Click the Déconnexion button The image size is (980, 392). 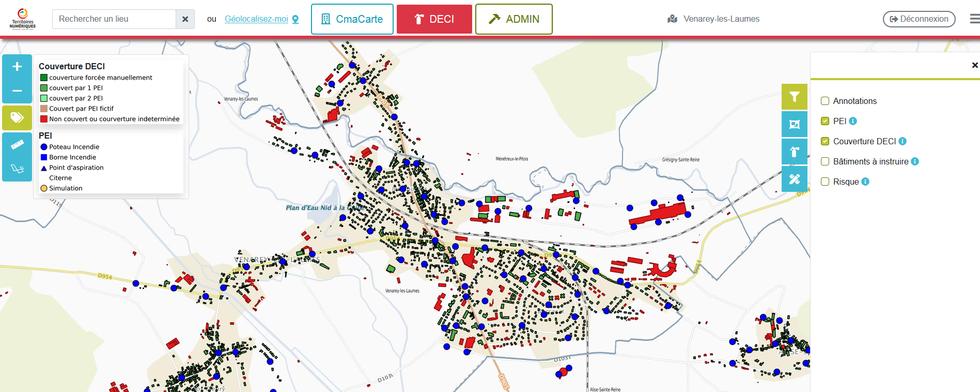click(x=919, y=19)
